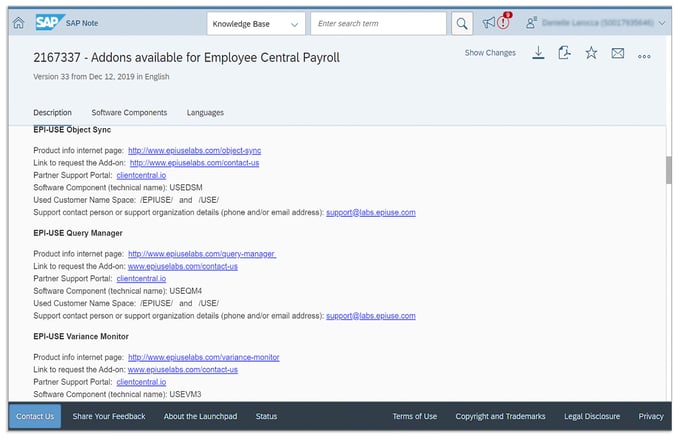Click Version 33 from Dec 12 text
The height and width of the screenshot is (437, 677).
tap(101, 77)
